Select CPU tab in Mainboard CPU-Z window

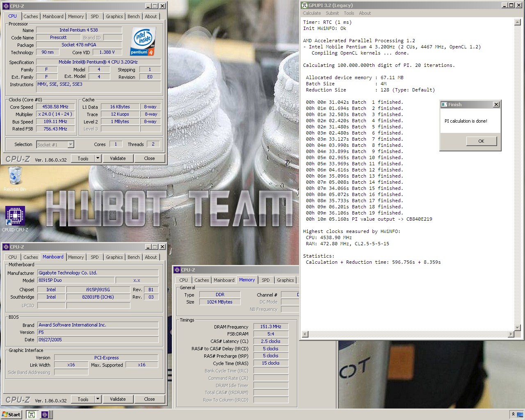[13, 257]
